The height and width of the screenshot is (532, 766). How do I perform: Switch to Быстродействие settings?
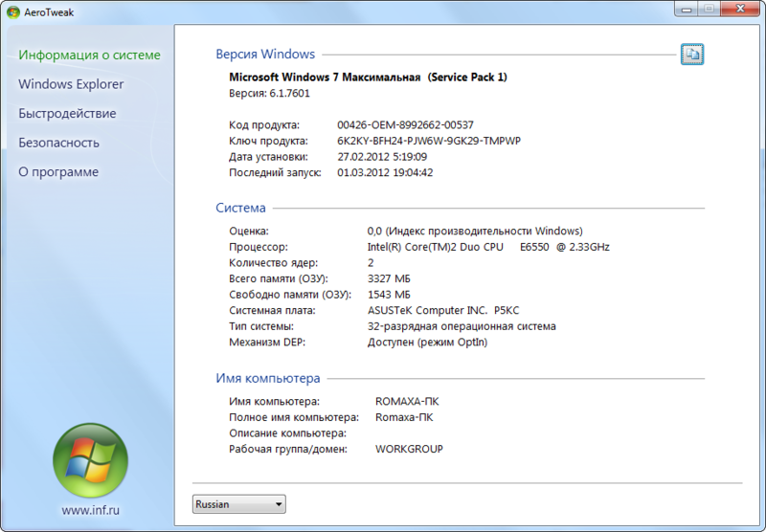[x=67, y=113]
